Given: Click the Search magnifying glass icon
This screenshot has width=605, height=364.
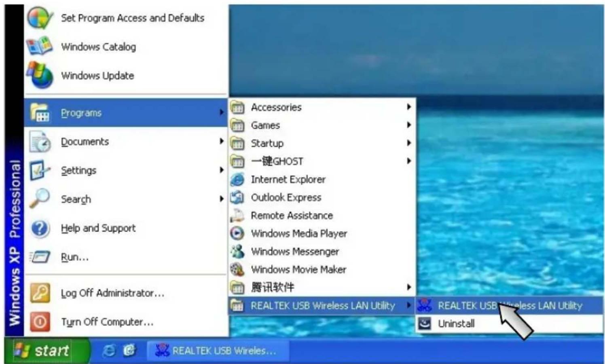Looking at the screenshot, I should pyautogui.click(x=40, y=199).
